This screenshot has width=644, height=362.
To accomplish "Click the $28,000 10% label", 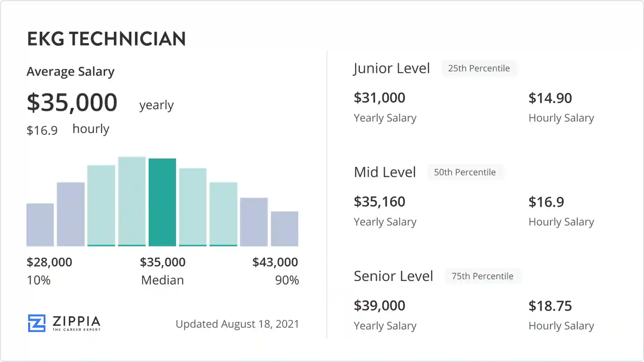I will click(49, 271).
